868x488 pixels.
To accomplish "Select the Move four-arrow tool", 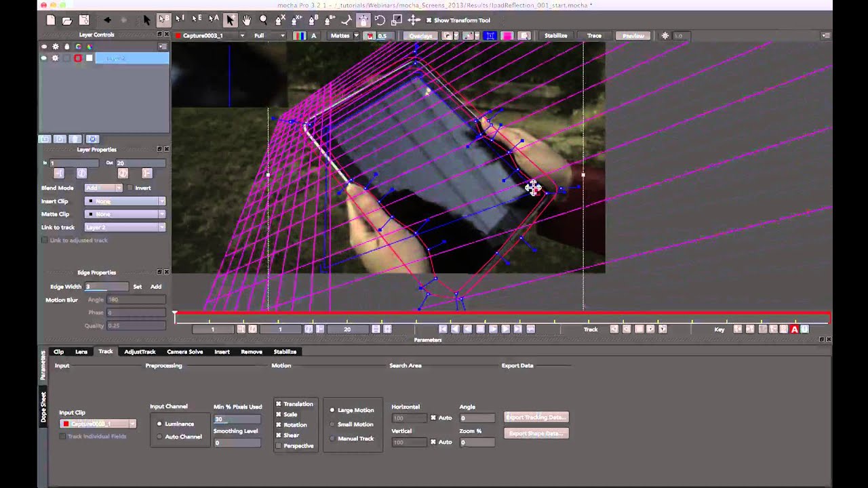I will (x=413, y=20).
